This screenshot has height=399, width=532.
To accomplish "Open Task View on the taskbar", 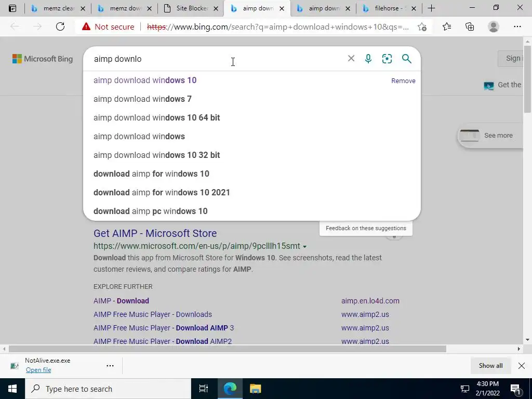I will [x=203, y=389].
